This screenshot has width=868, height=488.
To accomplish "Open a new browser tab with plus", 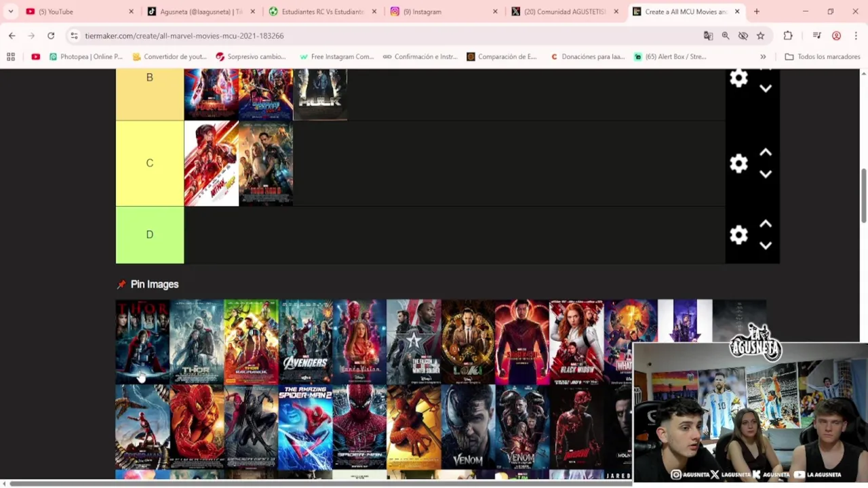I will click(757, 12).
